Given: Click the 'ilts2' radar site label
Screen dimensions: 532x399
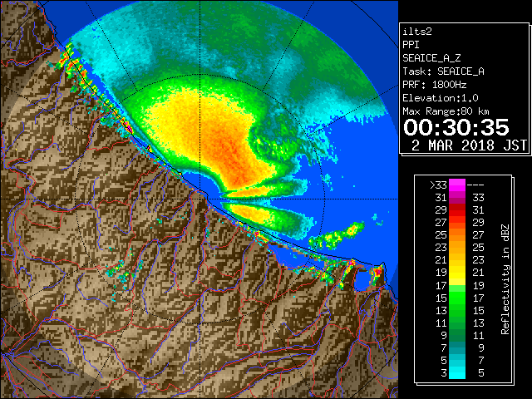Looking at the screenshot, I should tap(417, 32).
